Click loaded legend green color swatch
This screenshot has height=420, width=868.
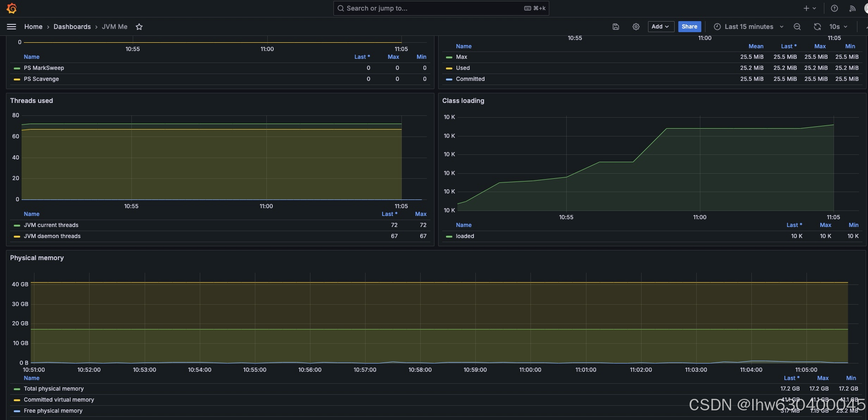(449, 236)
